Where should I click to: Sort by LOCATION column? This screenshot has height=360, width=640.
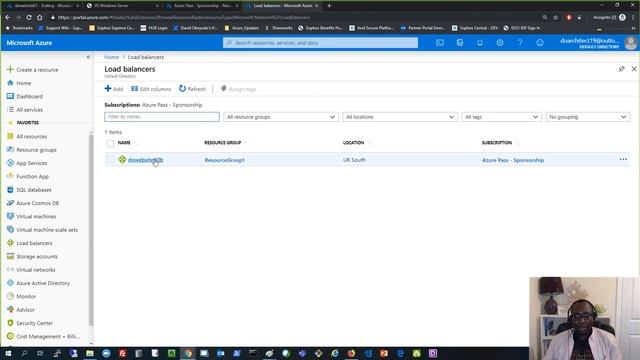353,143
